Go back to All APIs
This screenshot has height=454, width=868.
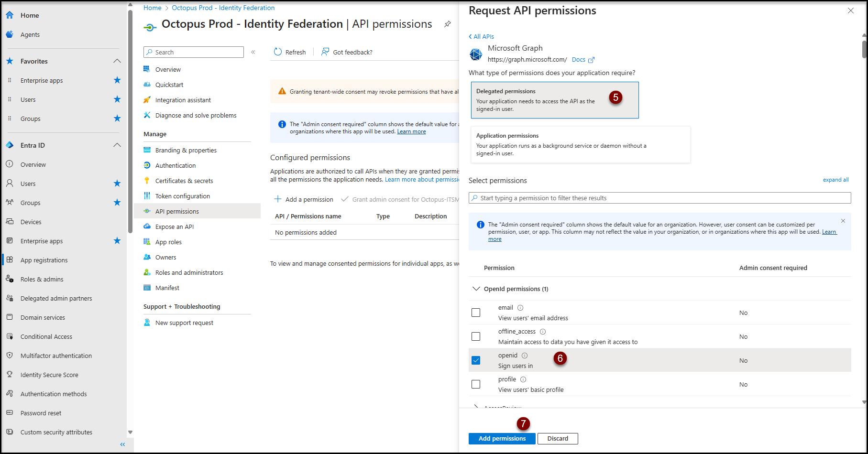[482, 36]
